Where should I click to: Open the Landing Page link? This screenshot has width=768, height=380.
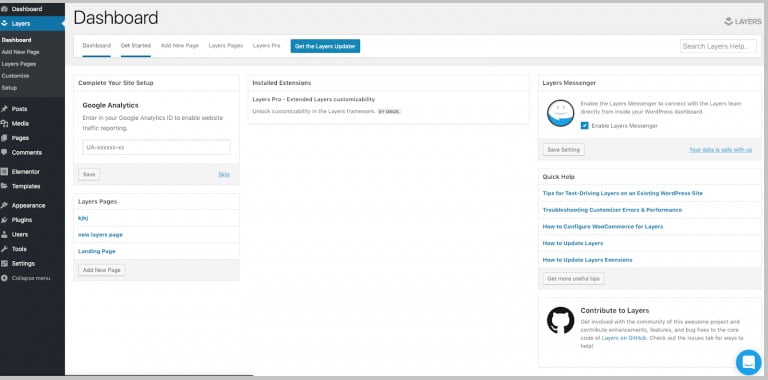tap(97, 251)
